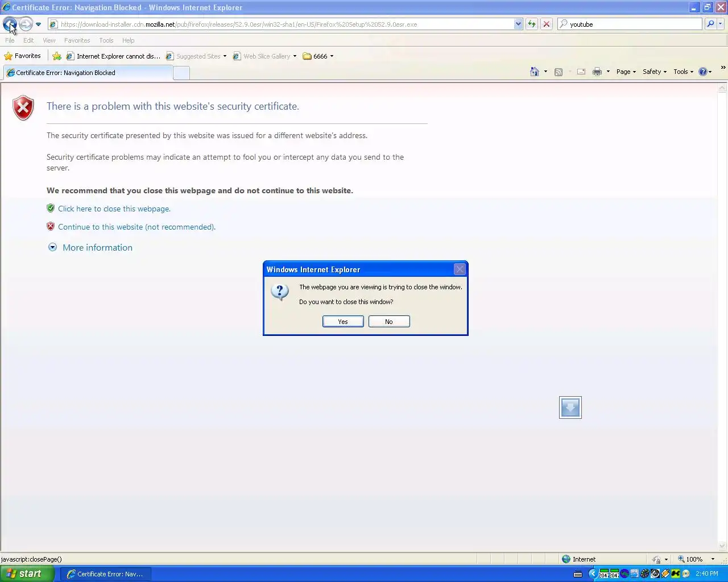Image resolution: width=728 pixels, height=582 pixels.
Task: Click the vertical scrollbar up arrow
Action: (x=722, y=88)
